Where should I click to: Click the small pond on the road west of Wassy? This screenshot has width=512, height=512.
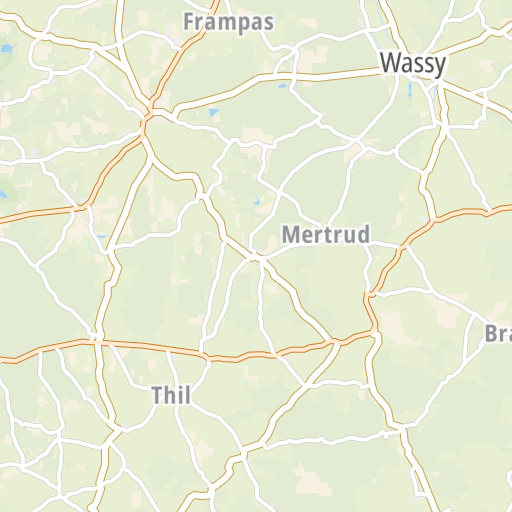pyautogui.click(x=282, y=86)
